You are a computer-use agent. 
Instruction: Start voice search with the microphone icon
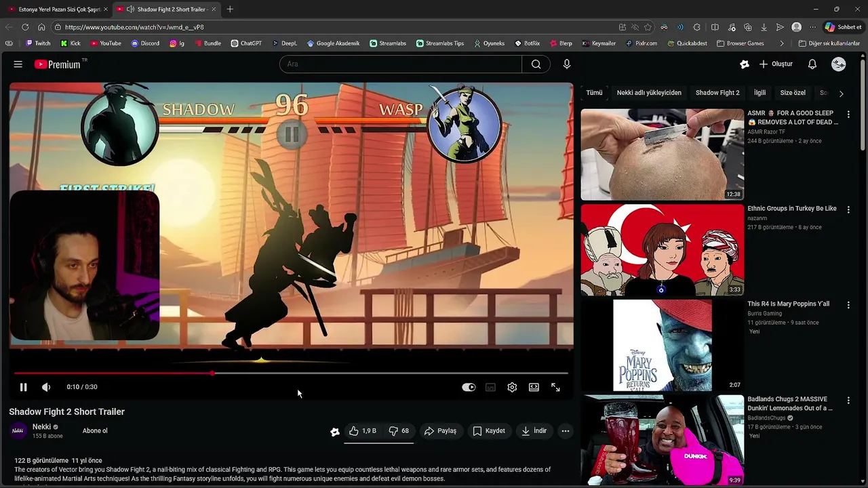click(567, 64)
